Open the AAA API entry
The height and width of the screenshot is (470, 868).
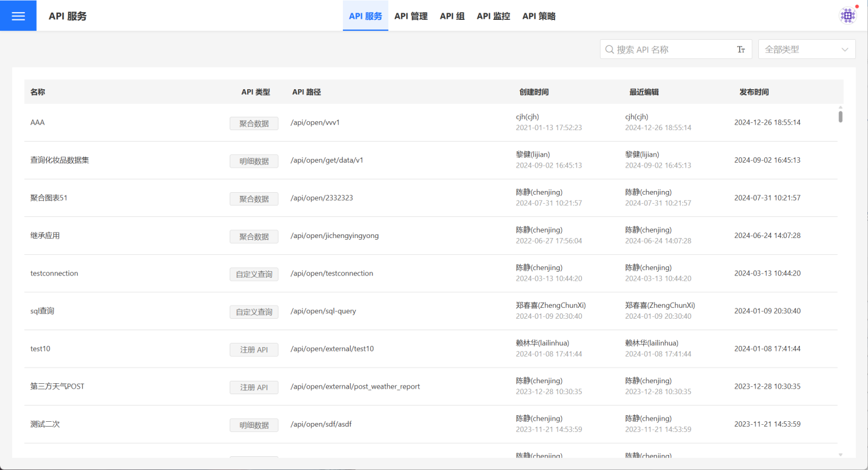coord(37,122)
